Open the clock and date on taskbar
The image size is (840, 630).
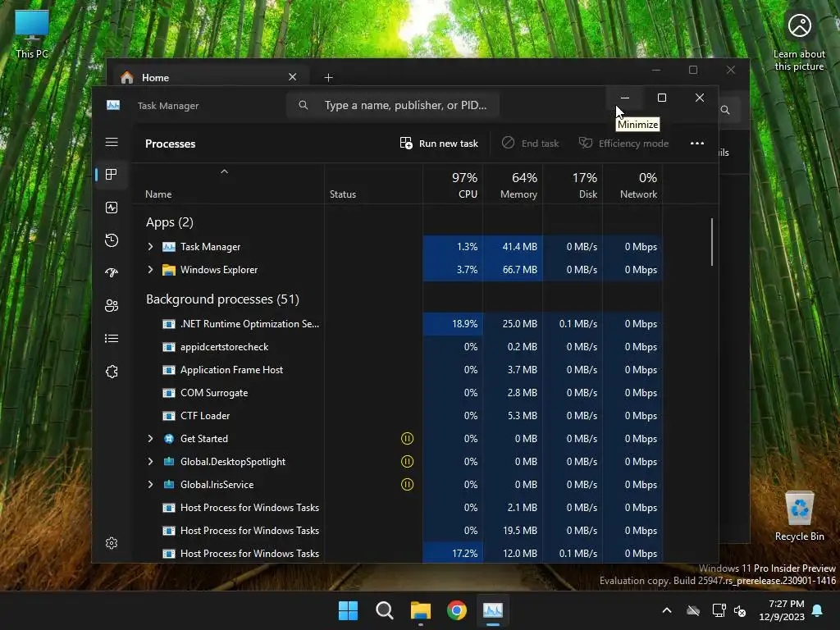[x=782, y=610]
